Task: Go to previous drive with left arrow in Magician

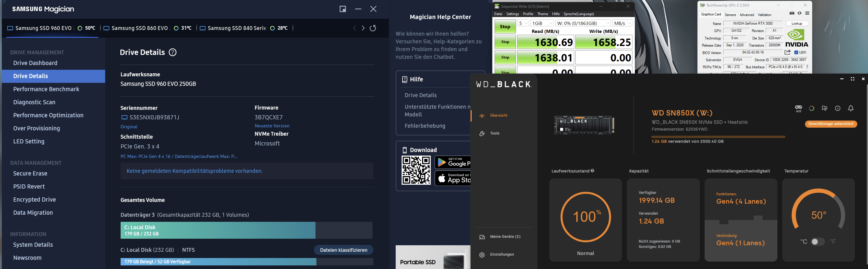Action: click(x=354, y=28)
